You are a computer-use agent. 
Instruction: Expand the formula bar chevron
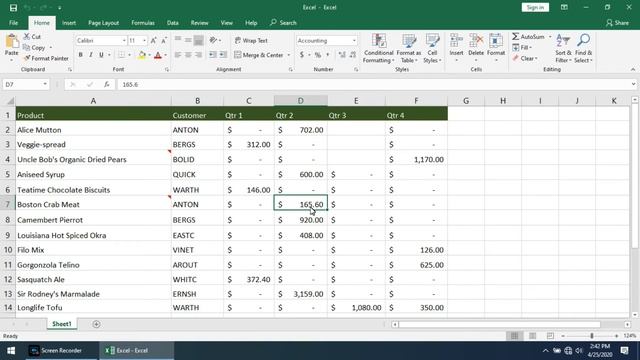633,84
